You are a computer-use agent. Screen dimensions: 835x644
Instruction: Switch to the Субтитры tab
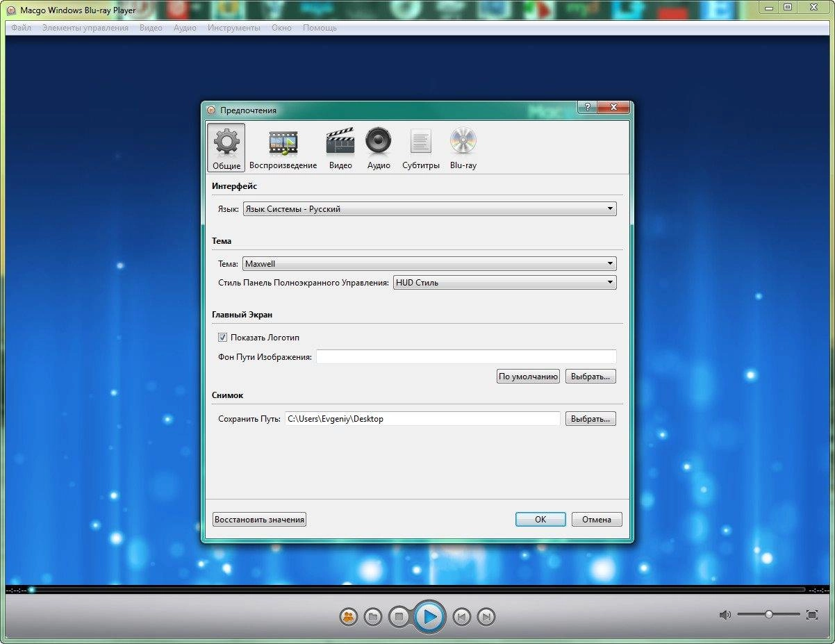pos(421,148)
